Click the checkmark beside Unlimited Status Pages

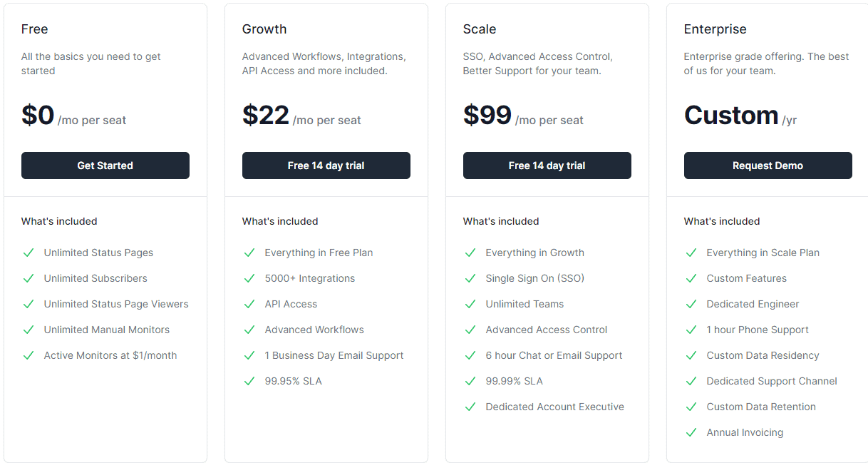coord(29,253)
